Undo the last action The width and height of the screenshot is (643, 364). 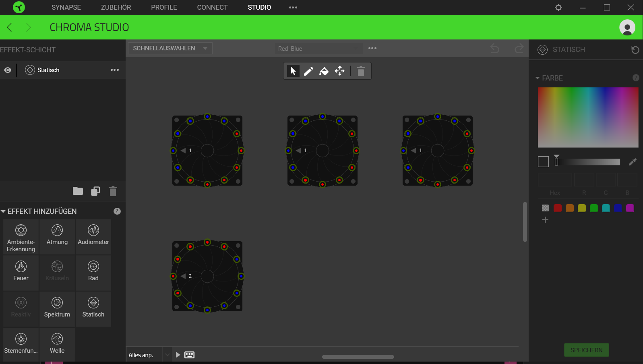click(495, 48)
